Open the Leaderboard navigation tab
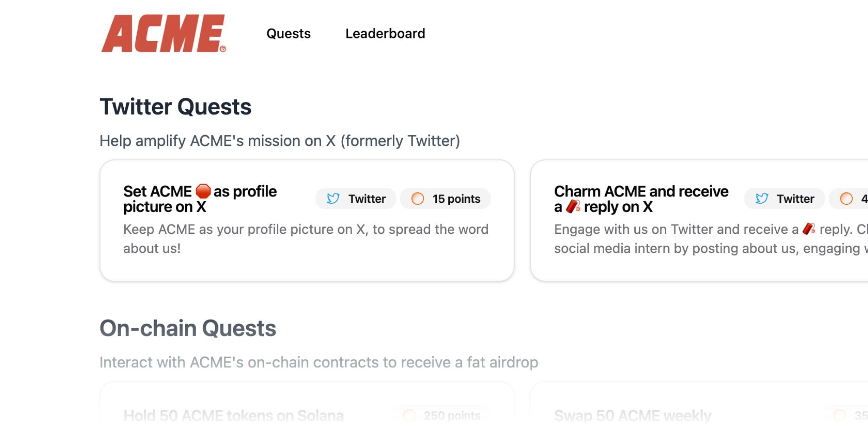 point(385,33)
